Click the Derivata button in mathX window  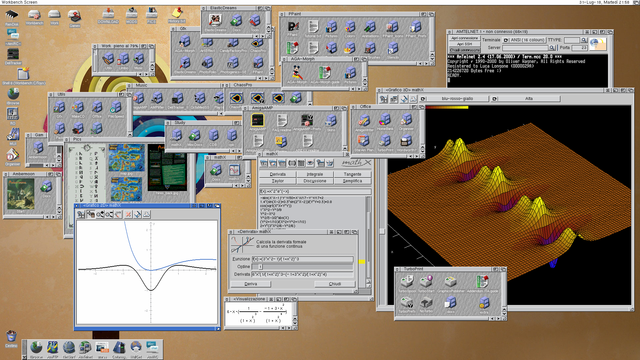[278, 174]
